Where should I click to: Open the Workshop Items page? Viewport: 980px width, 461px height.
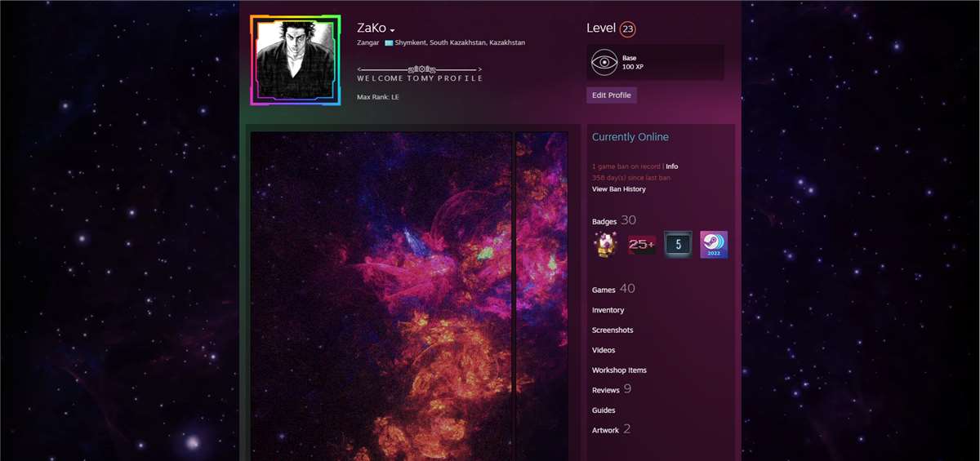tap(618, 370)
